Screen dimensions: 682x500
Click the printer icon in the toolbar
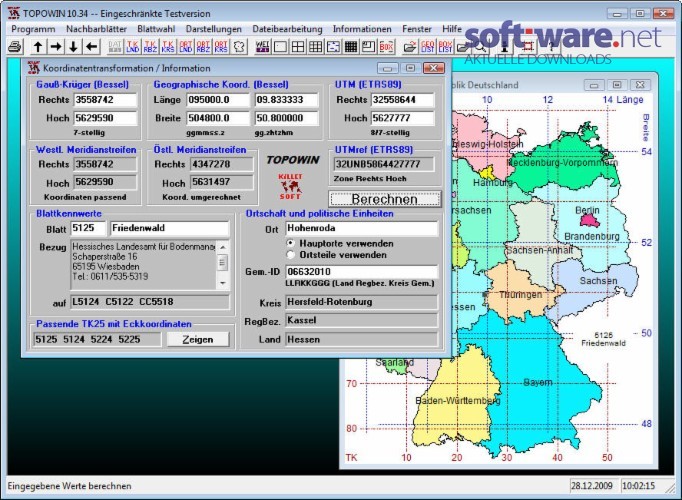(x=15, y=47)
